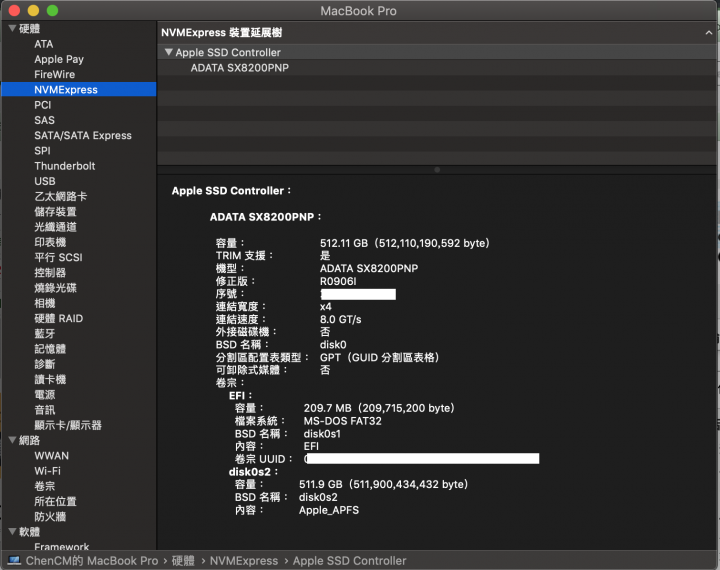Click the 209.7 MB EFI capacity value
The height and width of the screenshot is (570, 720).
(379, 408)
